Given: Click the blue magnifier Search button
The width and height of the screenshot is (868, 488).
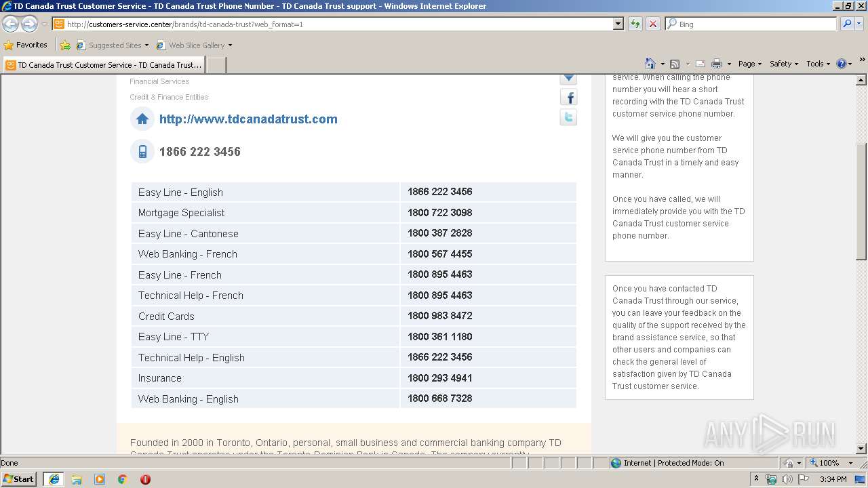Looking at the screenshot, I should click(x=846, y=24).
